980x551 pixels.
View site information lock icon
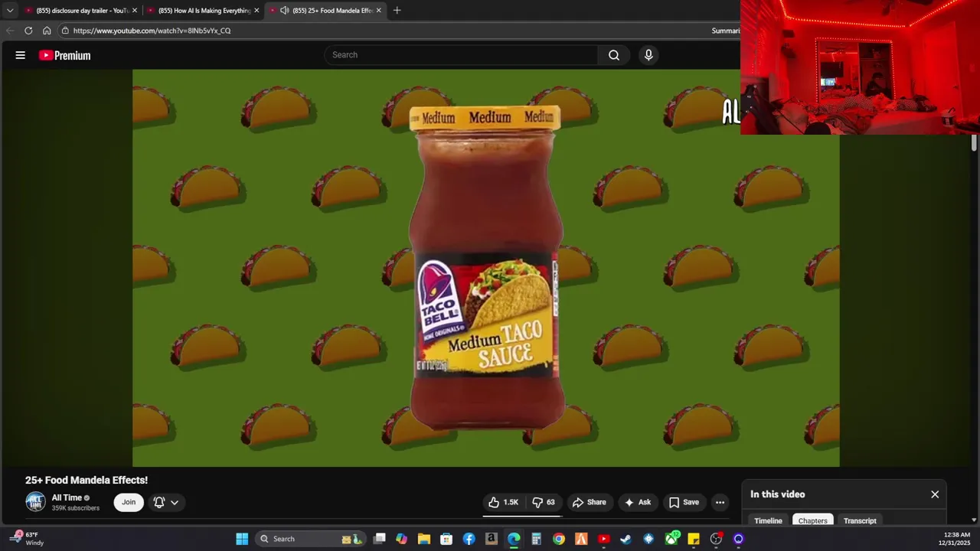click(66, 31)
